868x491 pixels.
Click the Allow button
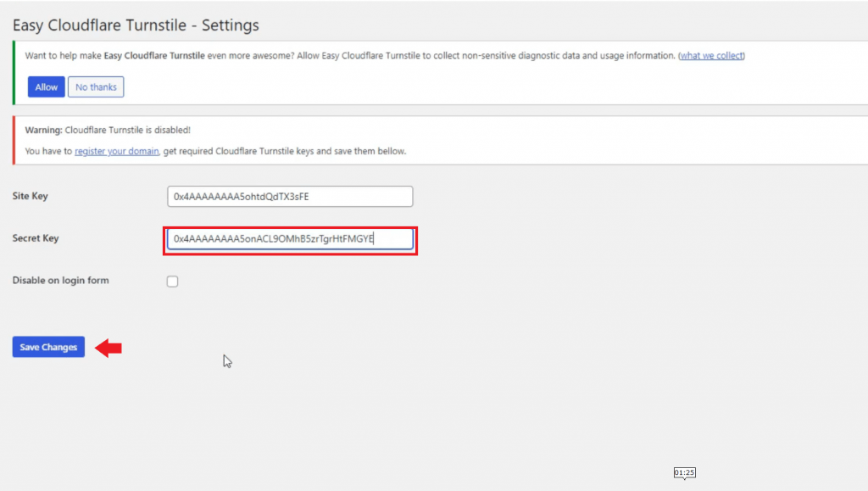[x=46, y=86]
